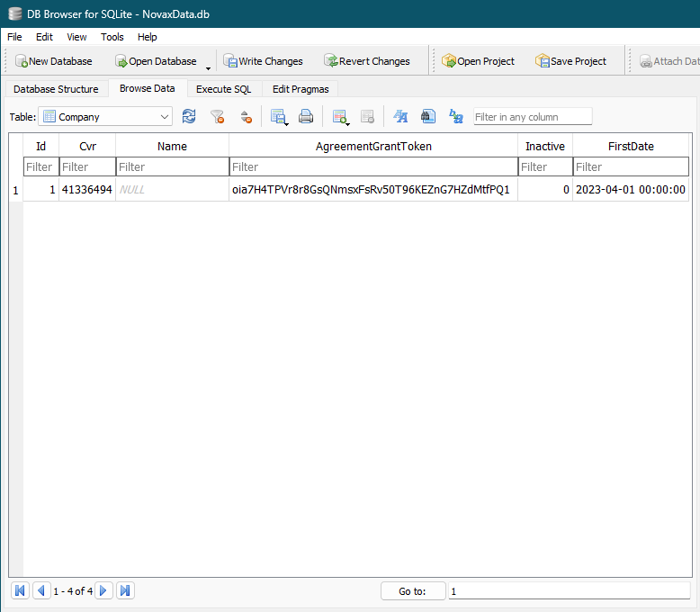Click the Filter in any column field
This screenshot has width=700, height=612.
pyautogui.click(x=533, y=117)
